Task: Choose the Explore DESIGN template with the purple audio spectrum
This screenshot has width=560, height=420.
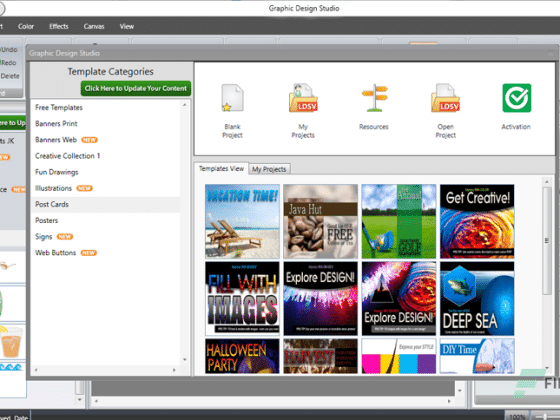Action: [x=320, y=299]
